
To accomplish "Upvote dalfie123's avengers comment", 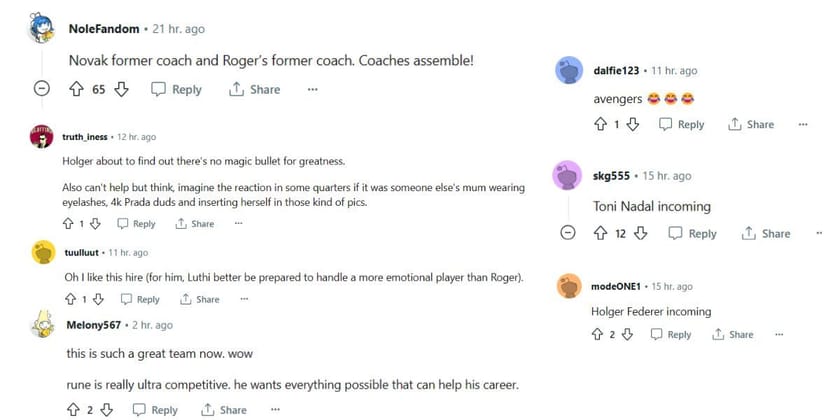I will (601, 124).
